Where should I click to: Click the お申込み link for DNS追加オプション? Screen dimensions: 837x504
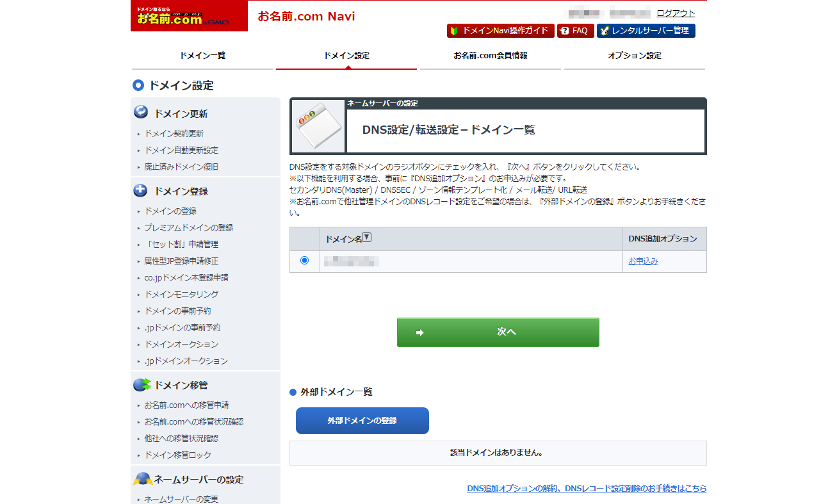click(643, 261)
